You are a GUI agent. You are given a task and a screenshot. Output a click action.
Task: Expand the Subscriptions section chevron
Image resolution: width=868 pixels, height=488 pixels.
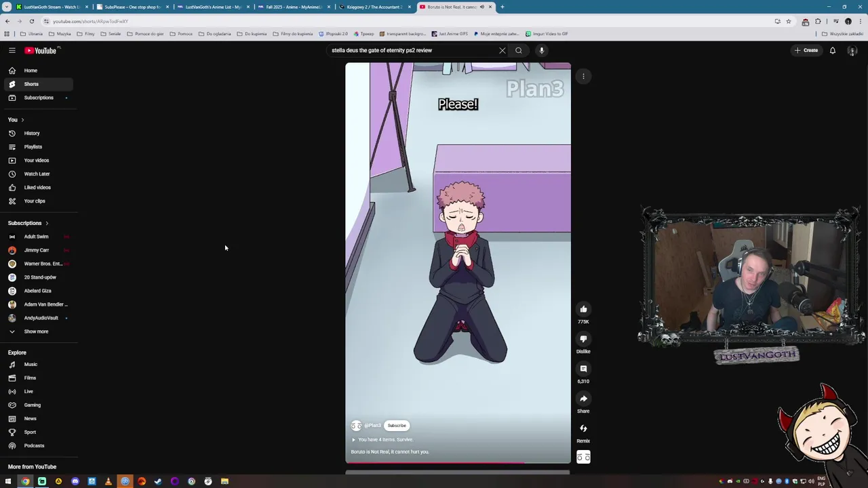[x=47, y=223]
